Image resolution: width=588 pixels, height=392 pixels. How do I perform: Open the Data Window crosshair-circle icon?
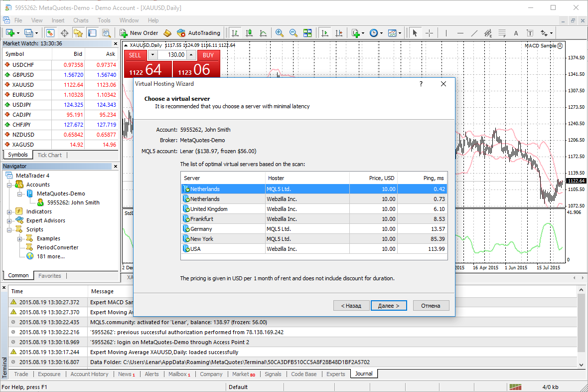click(x=64, y=33)
